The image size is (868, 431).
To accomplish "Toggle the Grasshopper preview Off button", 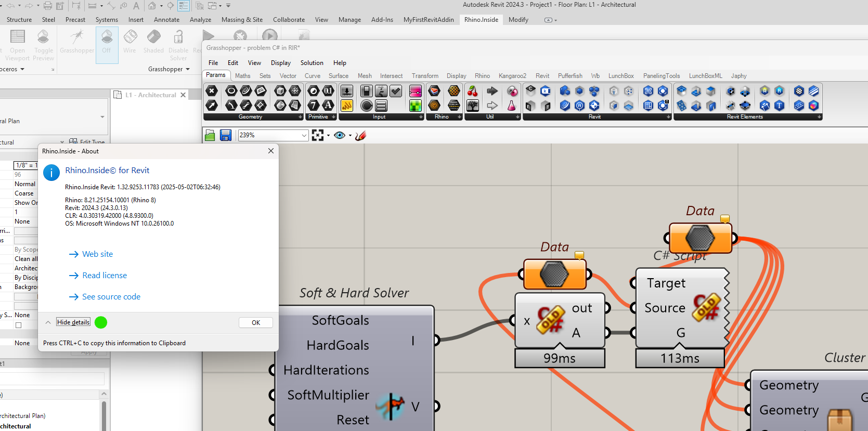I will pos(107,45).
